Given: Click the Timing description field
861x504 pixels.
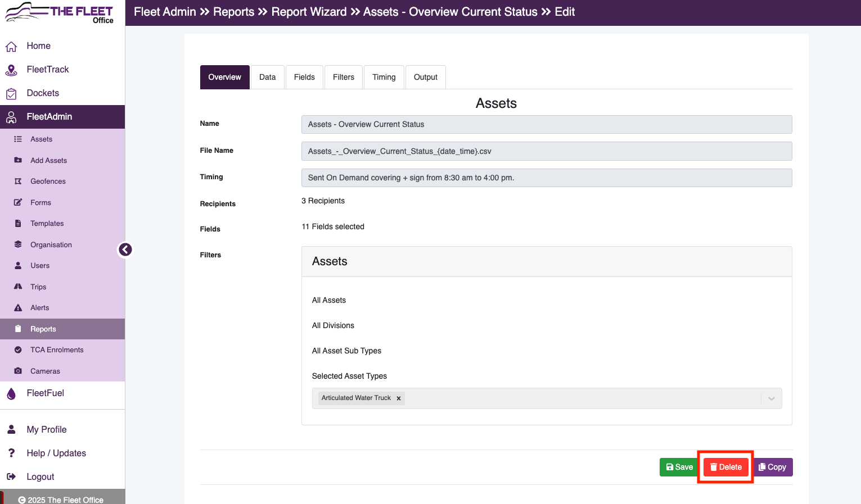Looking at the screenshot, I should pyautogui.click(x=547, y=178).
